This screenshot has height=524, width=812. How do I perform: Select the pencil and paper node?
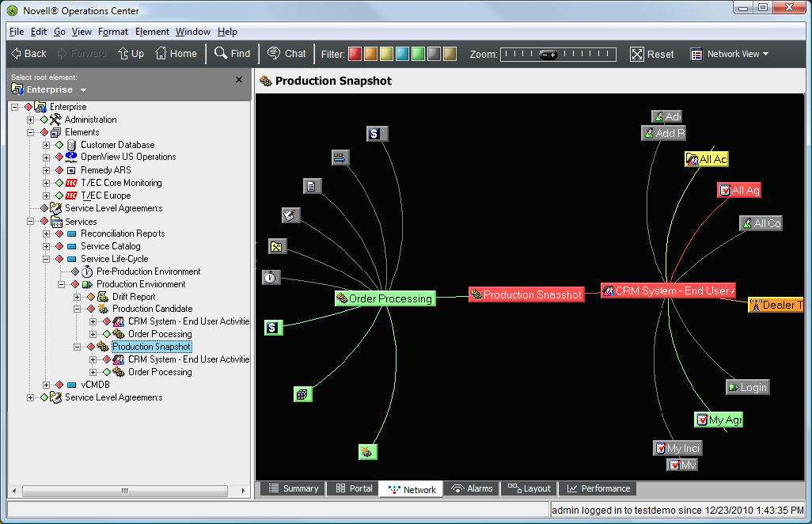[x=291, y=215]
